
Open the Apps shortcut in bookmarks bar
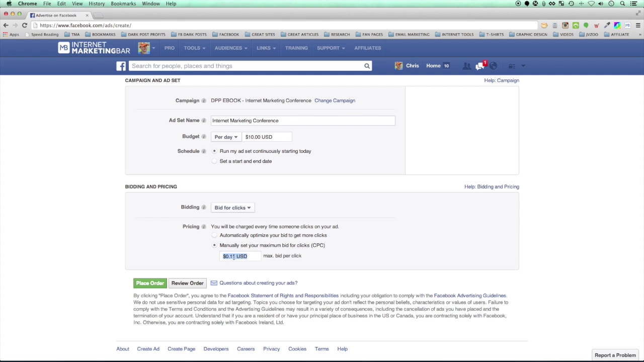[x=11, y=34]
